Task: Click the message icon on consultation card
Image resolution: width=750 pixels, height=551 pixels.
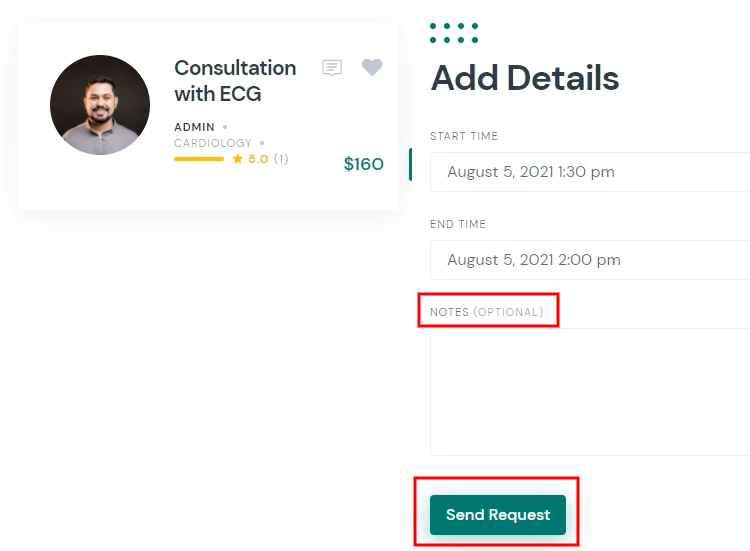Action: [332, 68]
